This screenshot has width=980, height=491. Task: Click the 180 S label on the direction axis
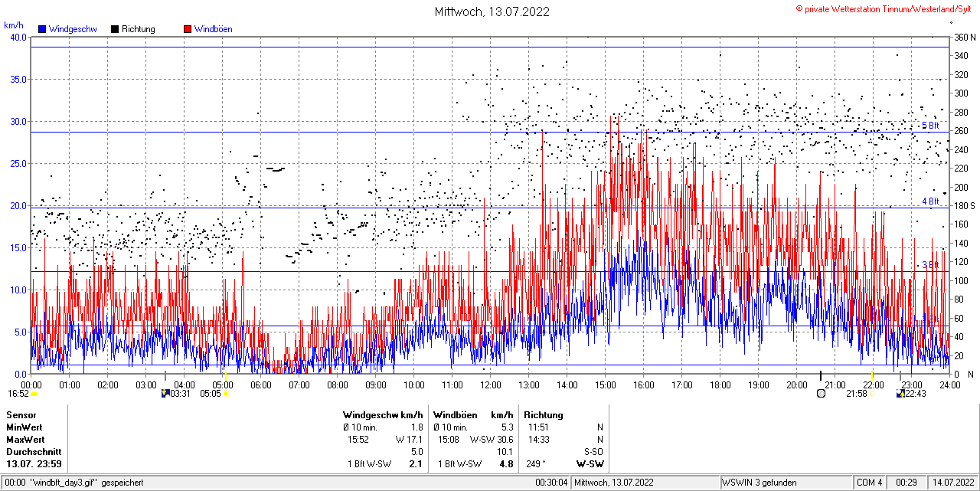(x=964, y=206)
